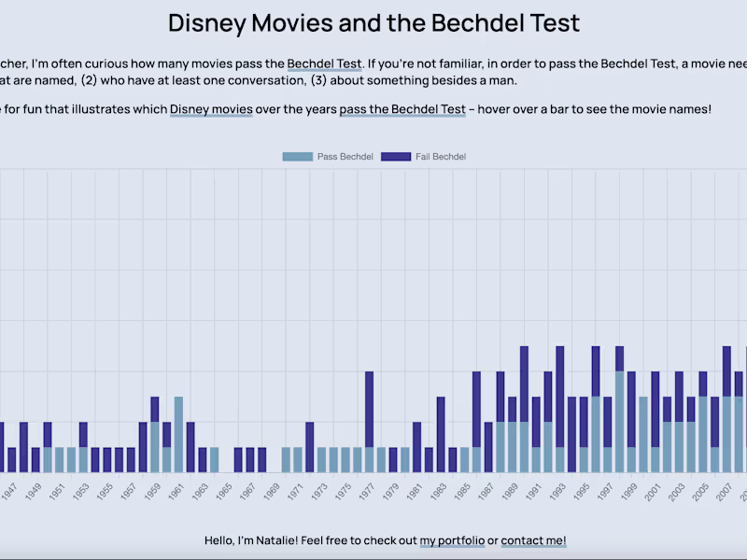
Task: Select the light Pass segment of the 1977 bar
Action: tap(370, 459)
